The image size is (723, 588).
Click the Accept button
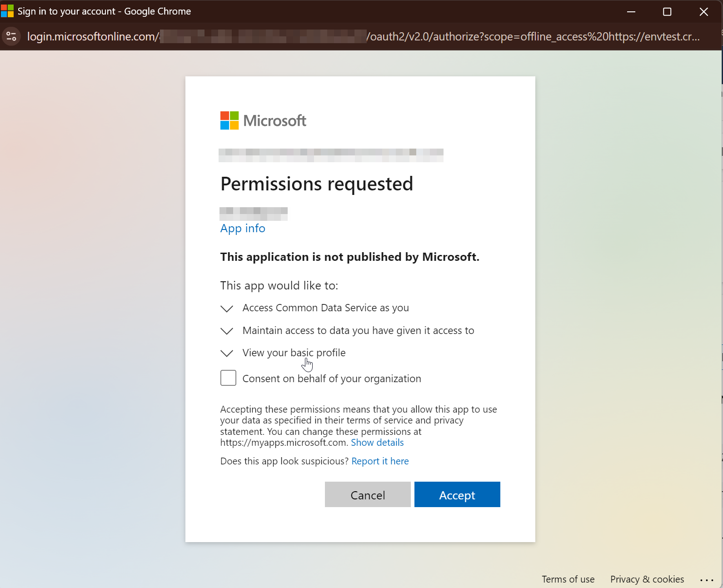(457, 494)
